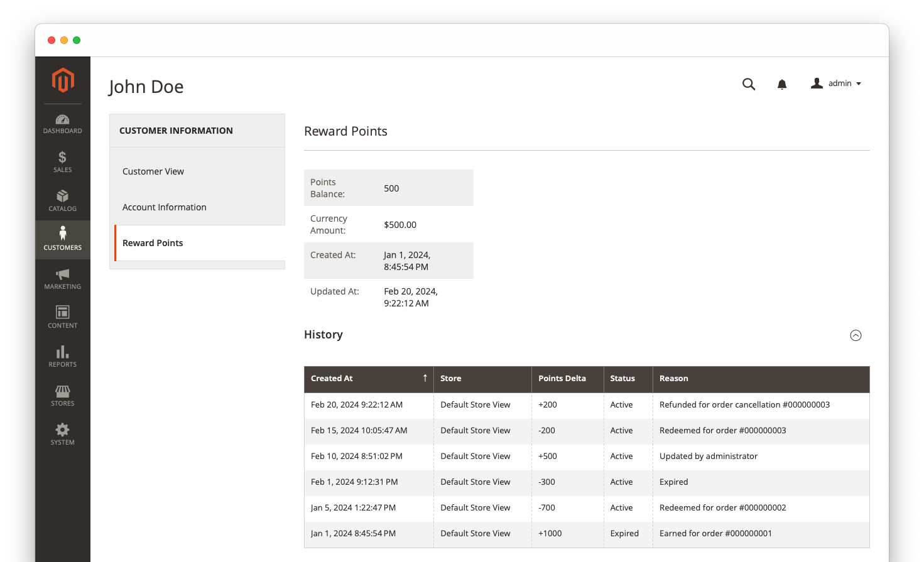Switch to the Customer View tab
Image resolution: width=924 pixels, height=562 pixels.
pos(153,171)
